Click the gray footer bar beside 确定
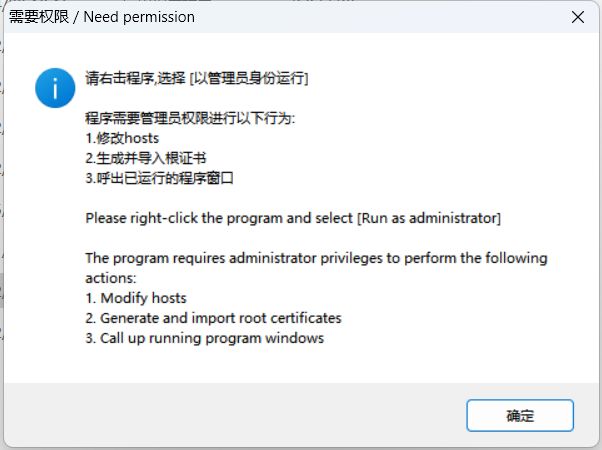This screenshot has height=450, width=602. (x=234, y=415)
